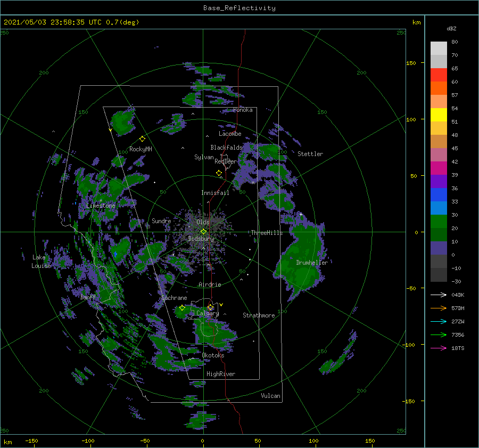Click the yellow diamond marker above RockyMH

(x=142, y=139)
